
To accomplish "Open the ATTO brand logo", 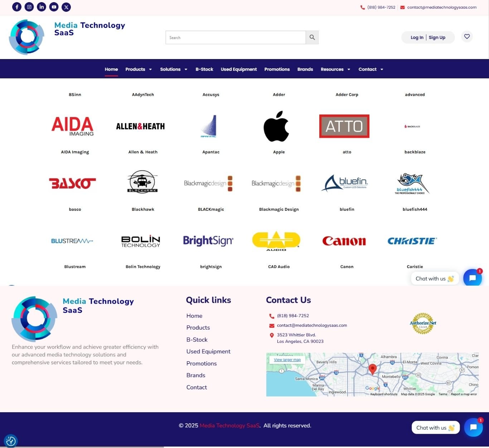I will click(344, 126).
